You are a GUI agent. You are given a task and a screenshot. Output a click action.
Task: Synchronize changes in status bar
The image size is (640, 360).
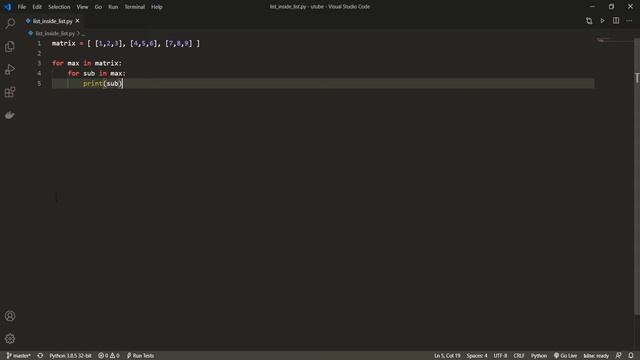(x=40, y=356)
